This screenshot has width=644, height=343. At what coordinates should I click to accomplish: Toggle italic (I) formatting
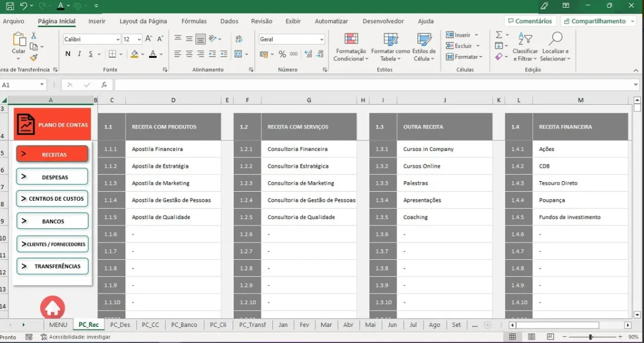click(x=79, y=54)
